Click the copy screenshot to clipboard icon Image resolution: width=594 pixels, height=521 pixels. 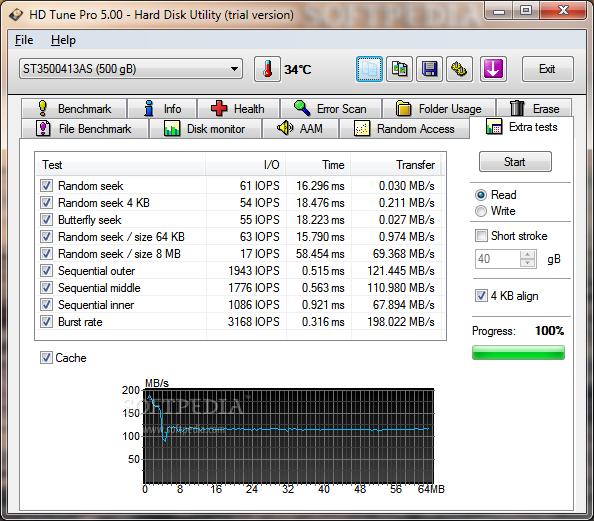[399, 69]
